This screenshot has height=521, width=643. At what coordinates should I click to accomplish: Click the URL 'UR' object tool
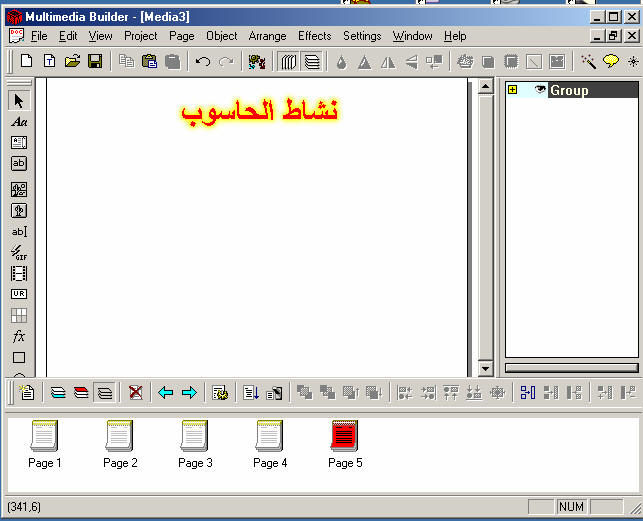click(x=19, y=294)
